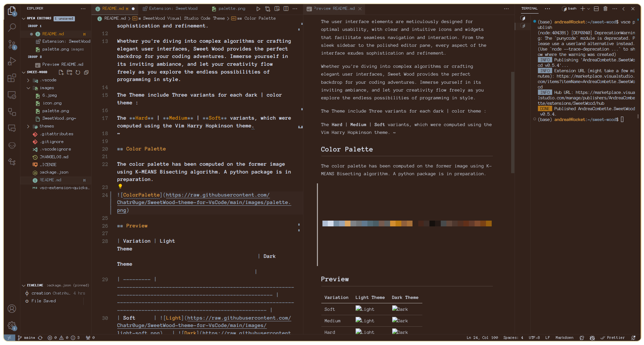The height and width of the screenshot is (345, 644).
Task: Click the color palette image in preview
Action: pyautogui.click(x=407, y=224)
